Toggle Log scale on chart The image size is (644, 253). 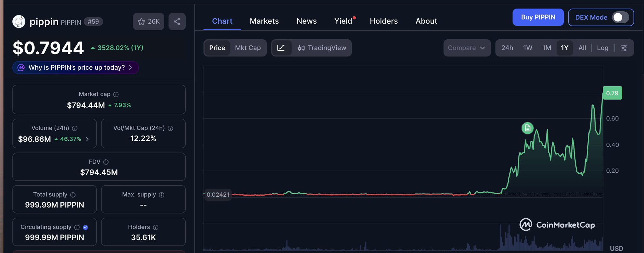[x=603, y=48]
